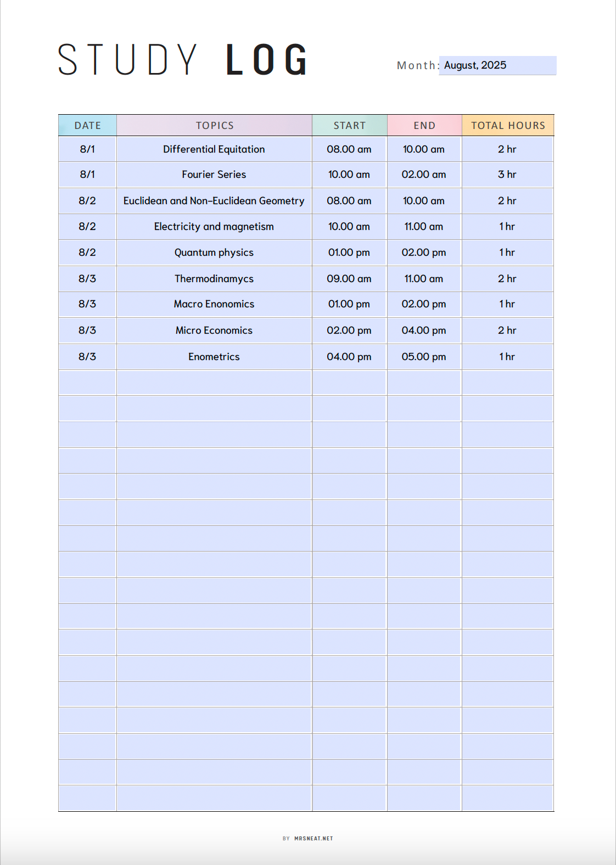Viewport: 616px width, 865px height.
Task: Click the Fourier Series topic cell
Action: click(214, 175)
